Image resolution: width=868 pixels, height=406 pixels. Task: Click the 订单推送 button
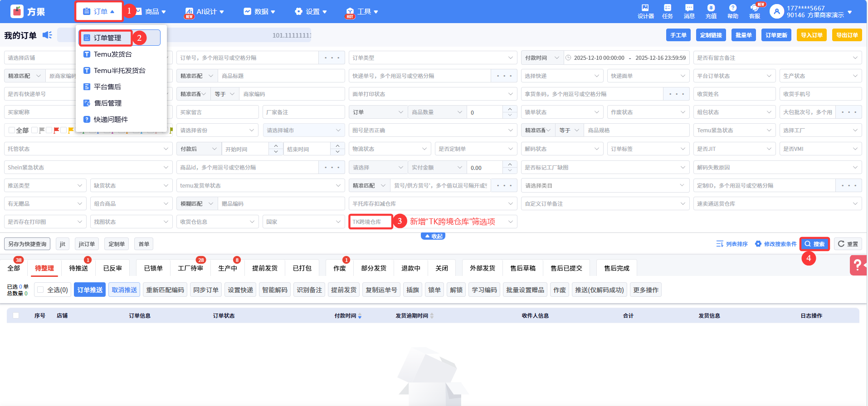[x=90, y=290]
